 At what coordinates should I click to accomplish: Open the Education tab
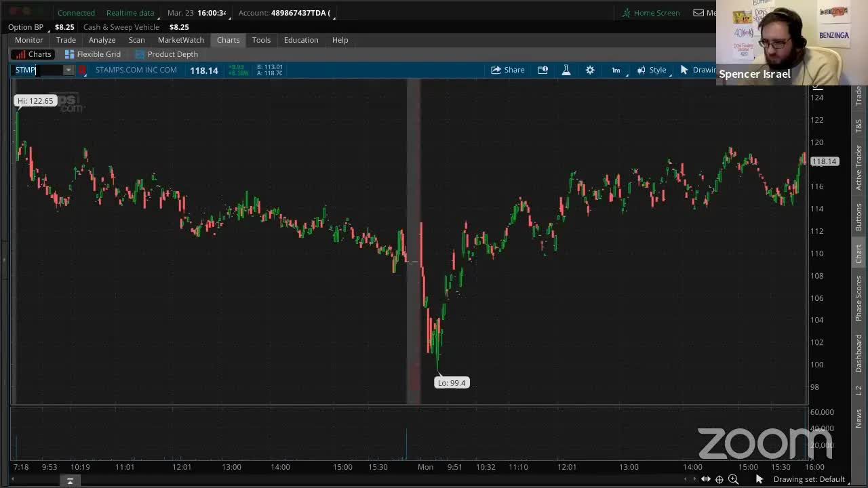[301, 40]
